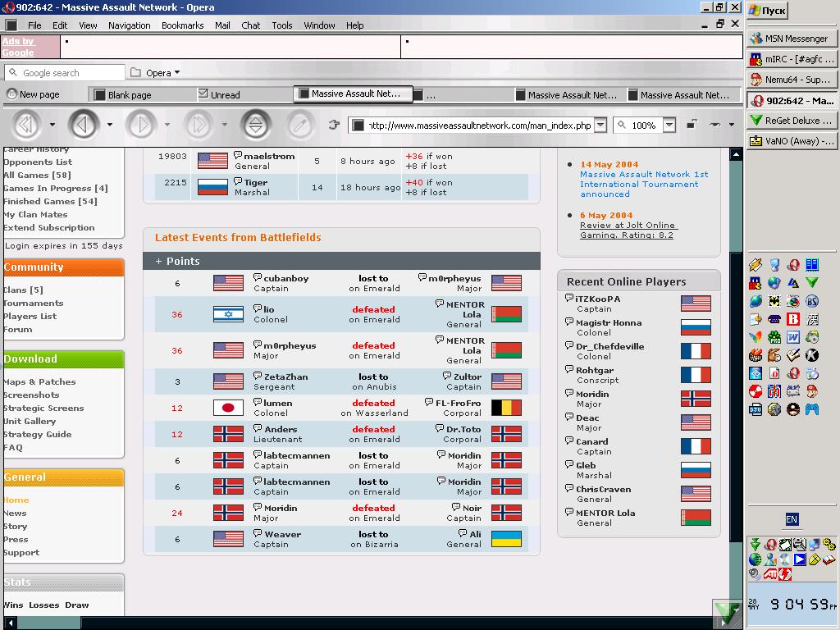
Task: Click the New page tab icon
Action: click(x=11, y=94)
